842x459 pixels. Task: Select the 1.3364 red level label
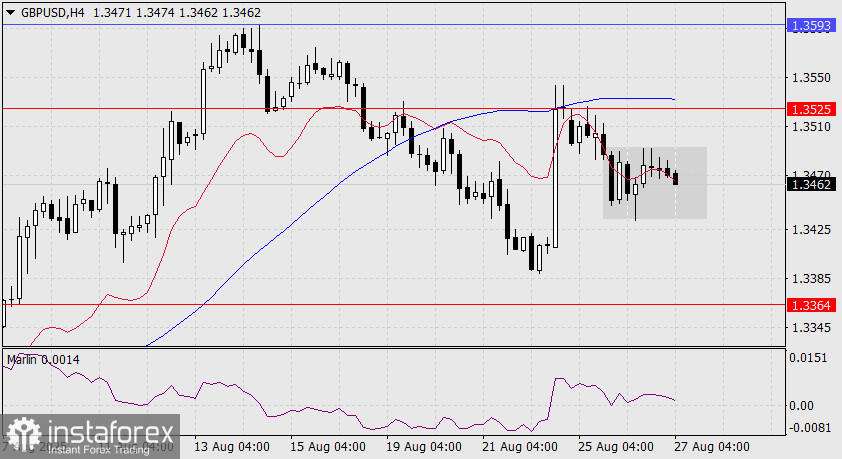(811, 305)
